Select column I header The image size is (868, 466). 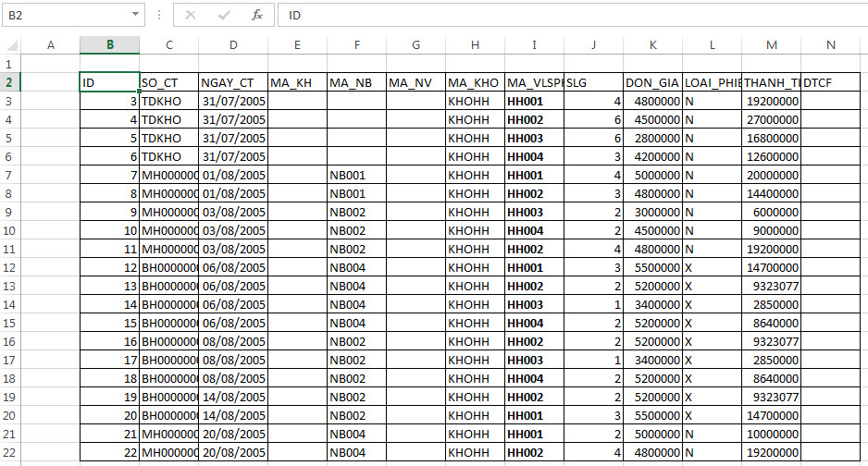tap(534, 45)
